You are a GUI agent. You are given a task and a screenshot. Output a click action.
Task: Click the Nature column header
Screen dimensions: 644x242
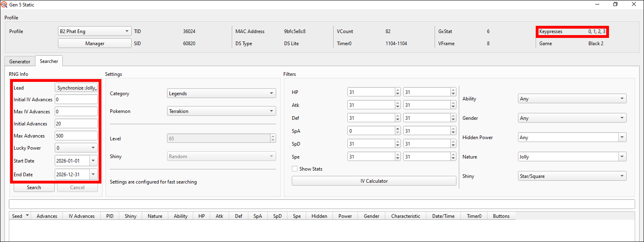(155, 216)
